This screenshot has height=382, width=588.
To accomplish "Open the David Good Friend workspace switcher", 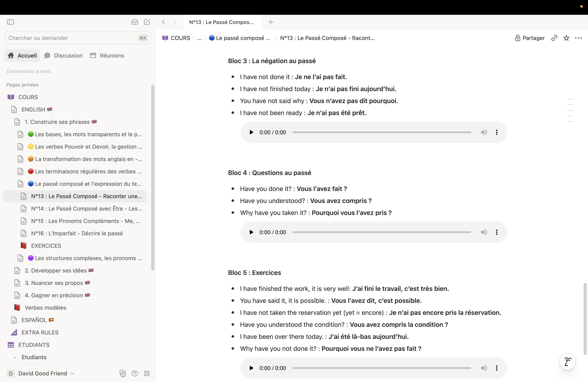I will pyautogui.click(x=41, y=373).
